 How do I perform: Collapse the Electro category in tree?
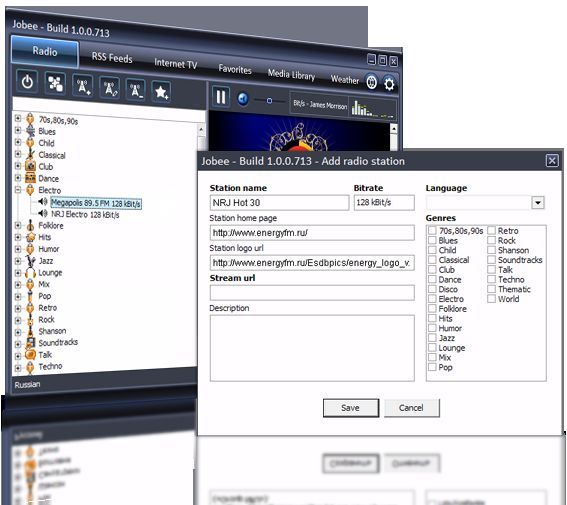coord(18,189)
